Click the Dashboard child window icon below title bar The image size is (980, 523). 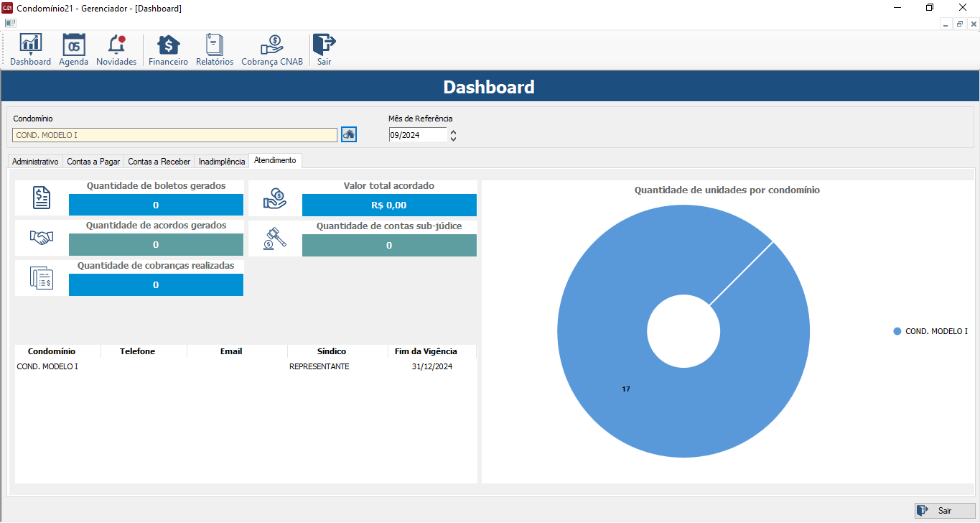[x=10, y=23]
